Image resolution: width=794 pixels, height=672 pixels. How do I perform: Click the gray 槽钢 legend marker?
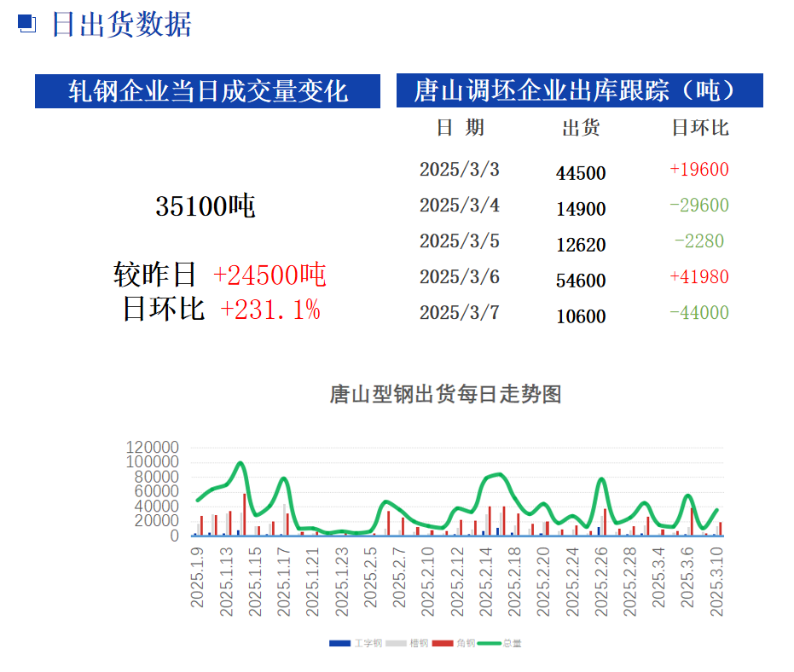point(396,642)
